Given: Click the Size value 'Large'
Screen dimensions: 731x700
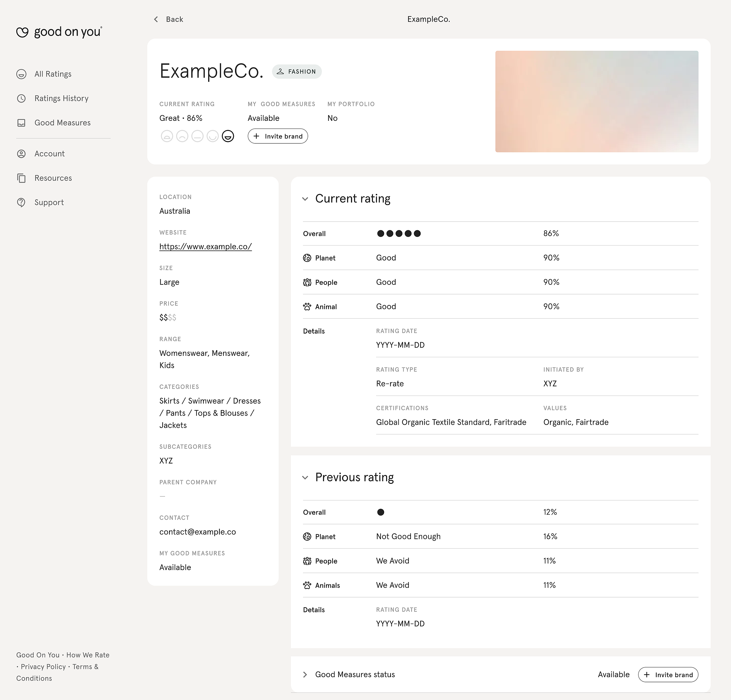Looking at the screenshot, I should [x=169, y=282].
